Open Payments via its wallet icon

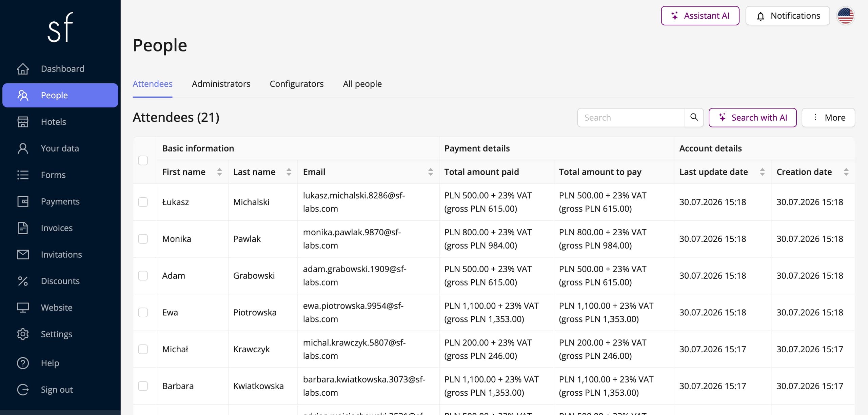pos(23,201)
